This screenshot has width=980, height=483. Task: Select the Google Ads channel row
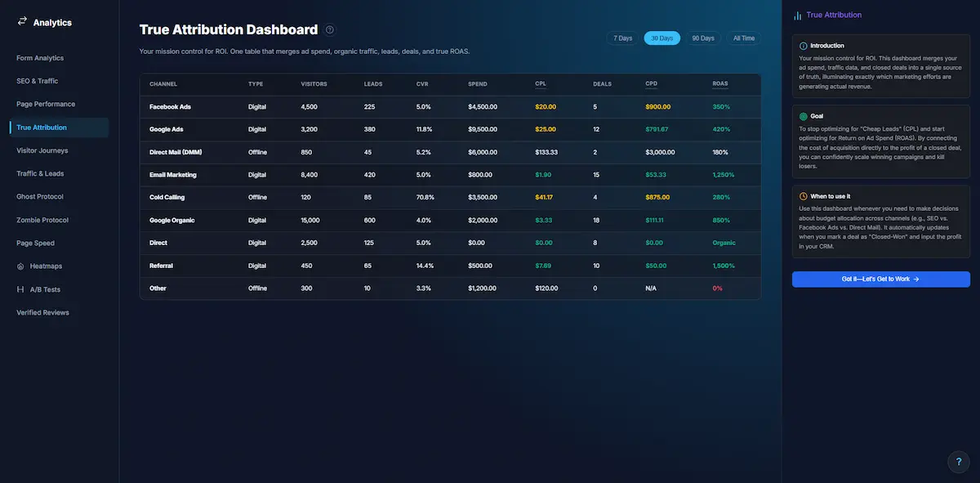[x=450, y=129]
